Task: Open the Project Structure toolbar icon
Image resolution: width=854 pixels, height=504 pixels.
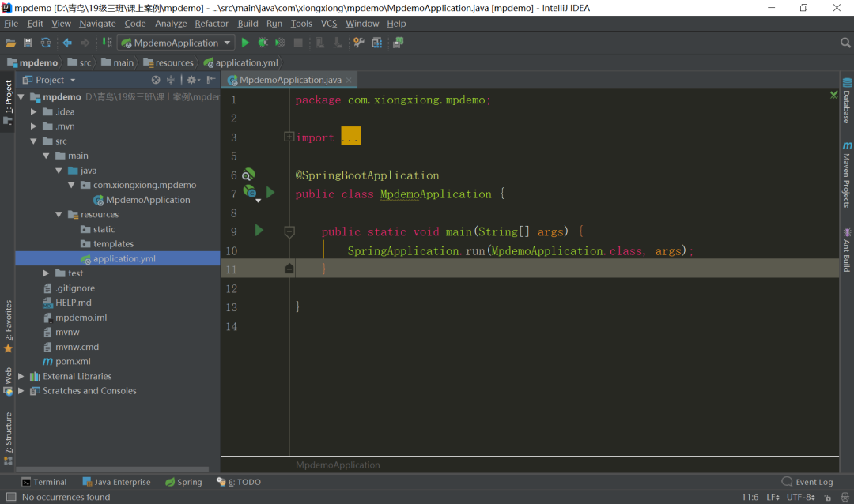Action: (x=376, y=43)
